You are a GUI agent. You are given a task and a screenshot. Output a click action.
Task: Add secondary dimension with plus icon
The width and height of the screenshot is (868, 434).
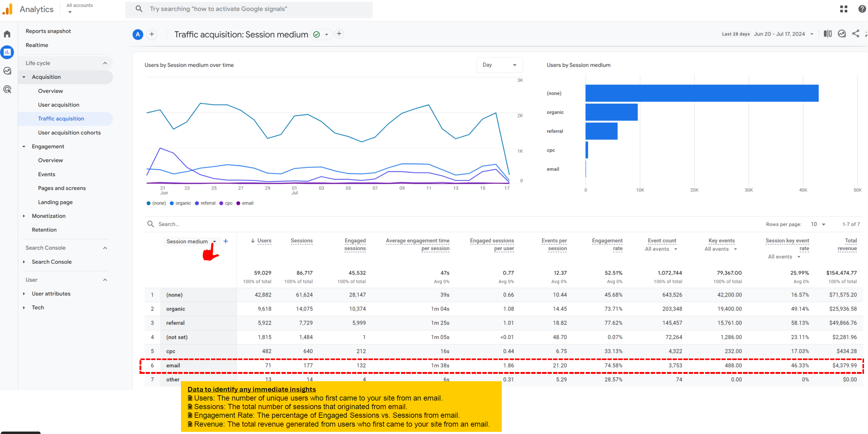(x=226, y=241)
